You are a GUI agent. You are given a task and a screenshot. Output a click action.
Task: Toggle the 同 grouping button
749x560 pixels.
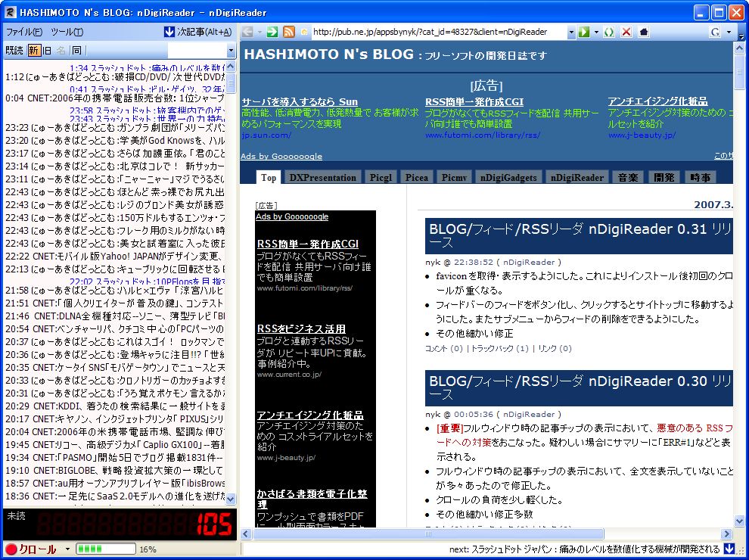(76, 50)
